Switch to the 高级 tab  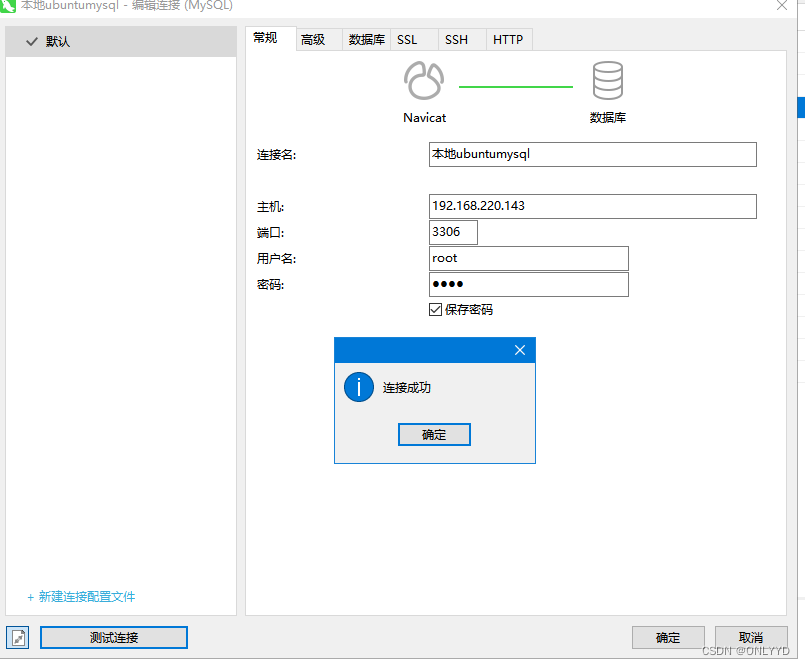point(313,40)
